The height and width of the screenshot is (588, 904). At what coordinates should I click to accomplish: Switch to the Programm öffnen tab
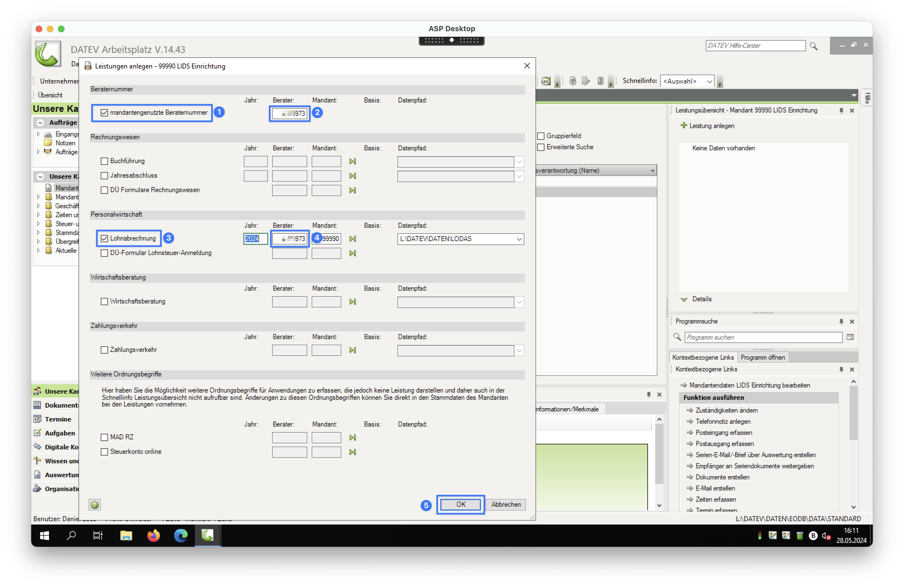pyautogui.click(x=762, y=357)
